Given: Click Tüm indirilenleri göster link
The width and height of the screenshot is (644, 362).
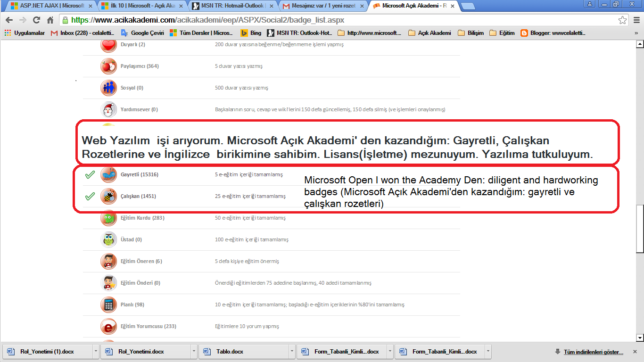Looking at the screenshot, I should [594, 352].
